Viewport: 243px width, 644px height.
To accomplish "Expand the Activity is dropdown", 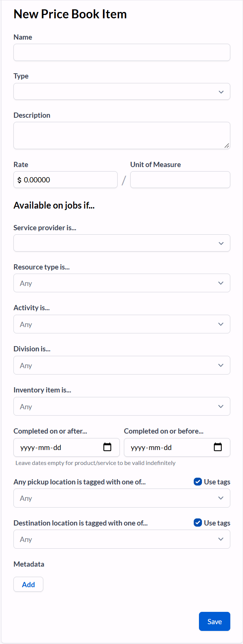I will pos(122,324).
